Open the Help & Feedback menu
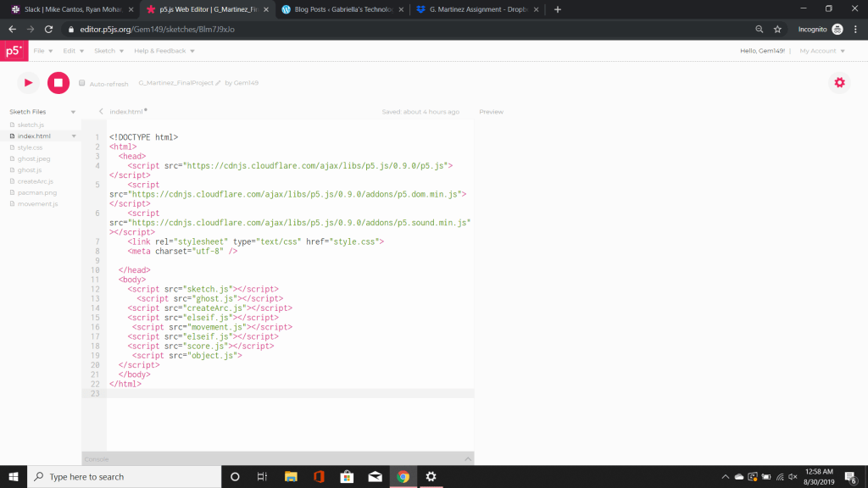The image size is (868, 488). pyautogui.click(x=164, y=51)
